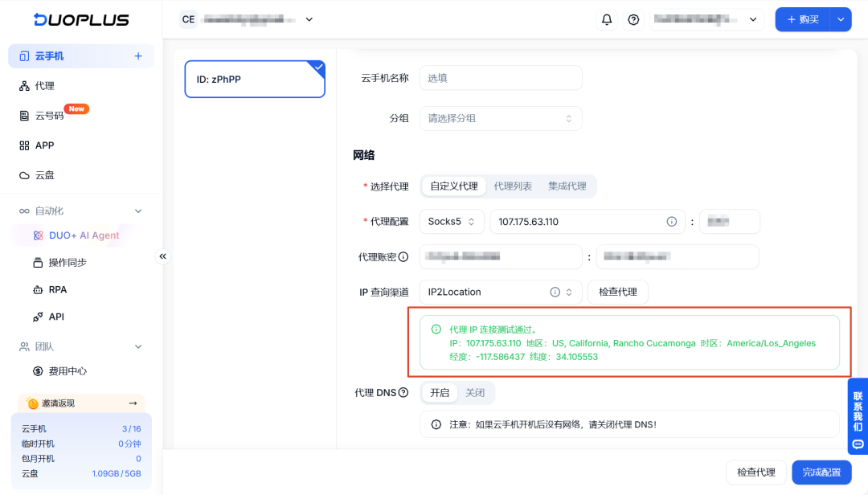The height and width of the screenshot is (495, 868).
Task: Collapse the 团队 section
Action: (x=138, y=346)
